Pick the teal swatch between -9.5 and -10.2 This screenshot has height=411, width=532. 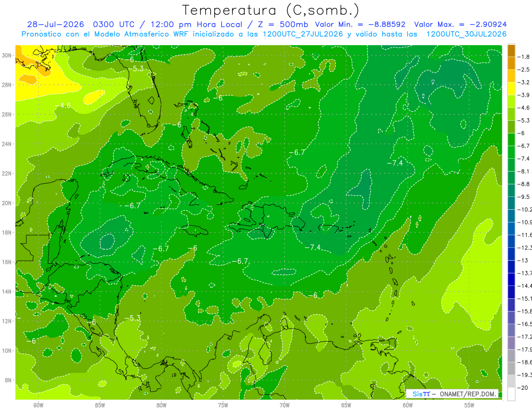(x=511, y=203)
